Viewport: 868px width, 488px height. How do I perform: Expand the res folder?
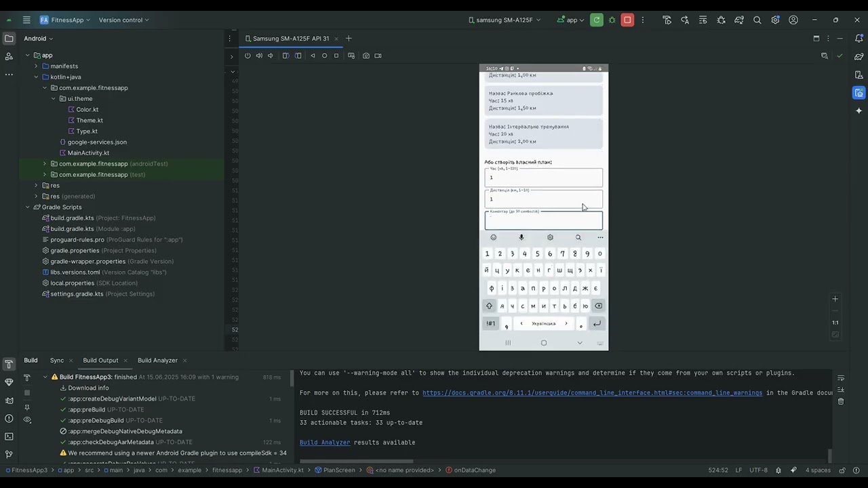click(x=36, y=185)
